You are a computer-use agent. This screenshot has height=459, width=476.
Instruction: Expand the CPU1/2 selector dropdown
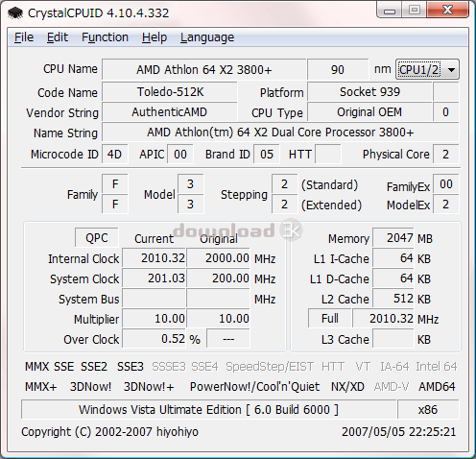(x=427, y=69)
